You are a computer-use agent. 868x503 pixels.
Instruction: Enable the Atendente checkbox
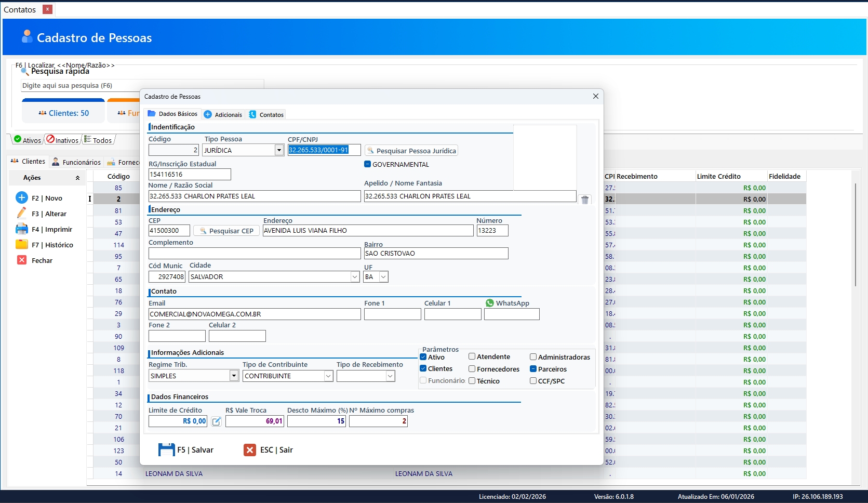(x=472, y=356)
